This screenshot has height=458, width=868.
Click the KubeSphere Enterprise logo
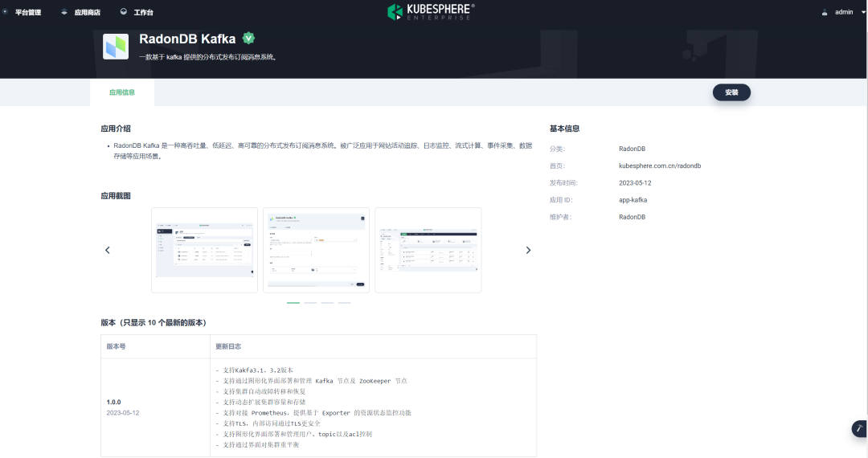pyautogui.click(x=432, y=11)
